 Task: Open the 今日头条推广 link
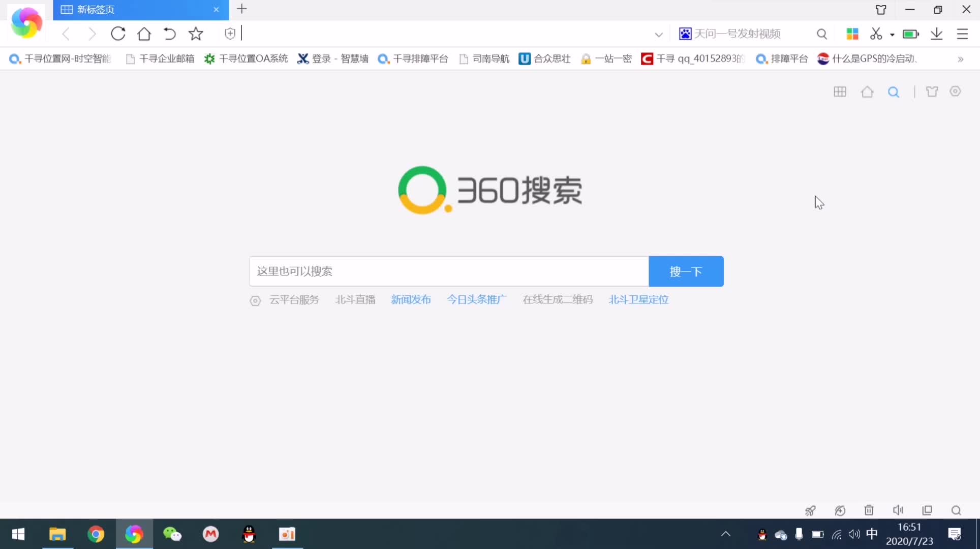tap(477, 300)
